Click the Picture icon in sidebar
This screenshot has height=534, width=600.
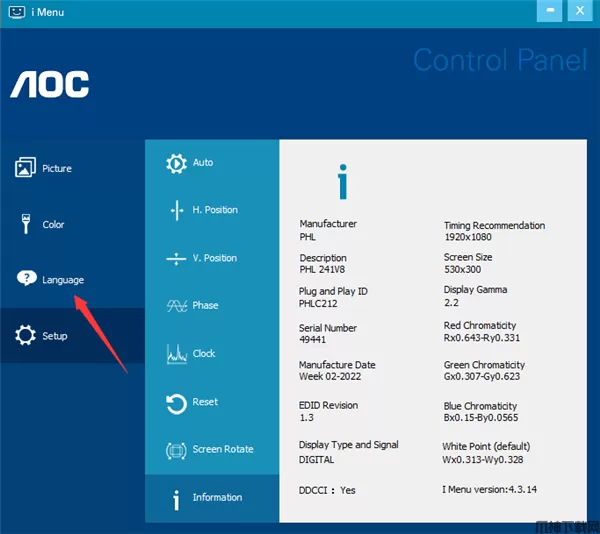[26, 168]
